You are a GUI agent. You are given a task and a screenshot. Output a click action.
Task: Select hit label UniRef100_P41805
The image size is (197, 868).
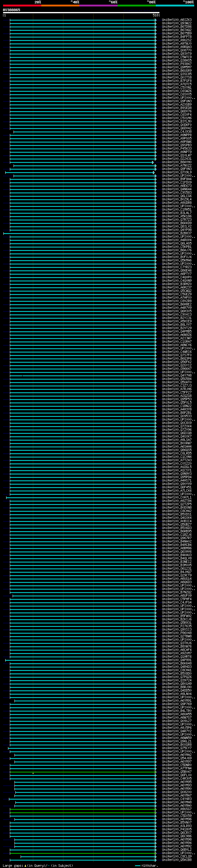pyautogui.click(x=177, y=829)
